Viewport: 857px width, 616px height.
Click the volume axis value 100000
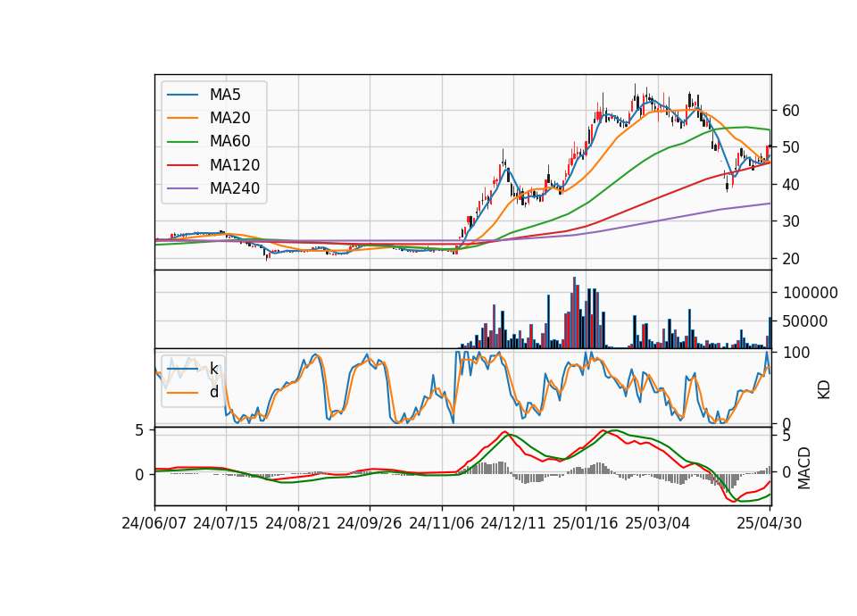811,294
